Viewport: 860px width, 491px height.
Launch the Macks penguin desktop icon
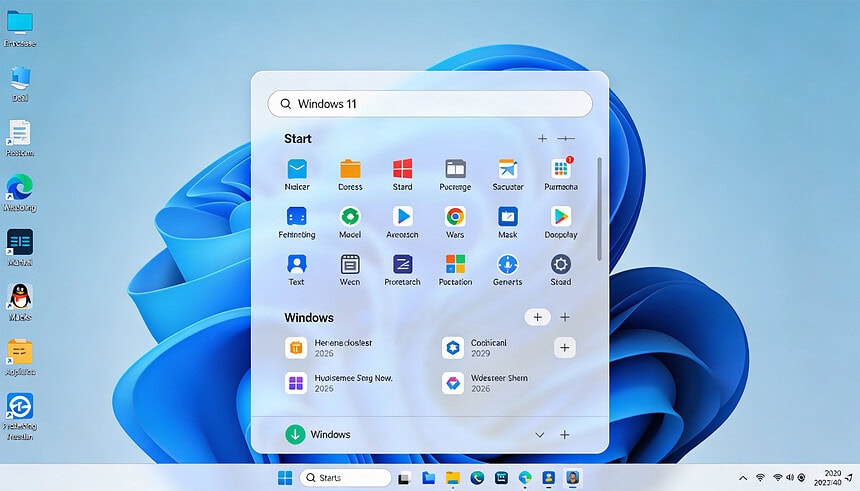[20, 297]
